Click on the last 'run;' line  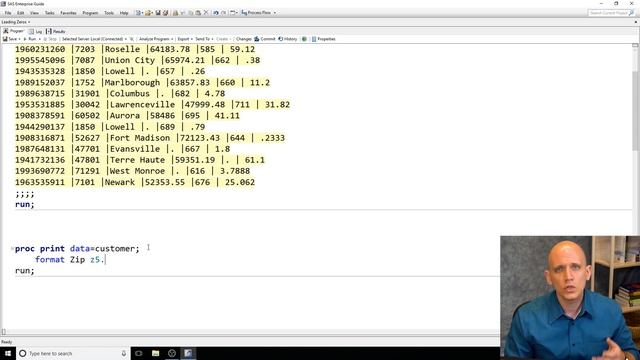coord(25,271)
